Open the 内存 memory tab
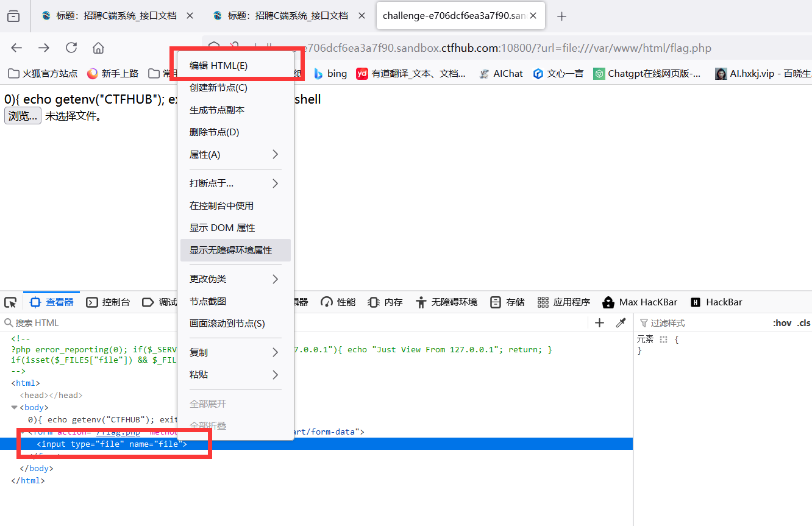This screenshot has width=812, height=526. click(x=385, y=302)
